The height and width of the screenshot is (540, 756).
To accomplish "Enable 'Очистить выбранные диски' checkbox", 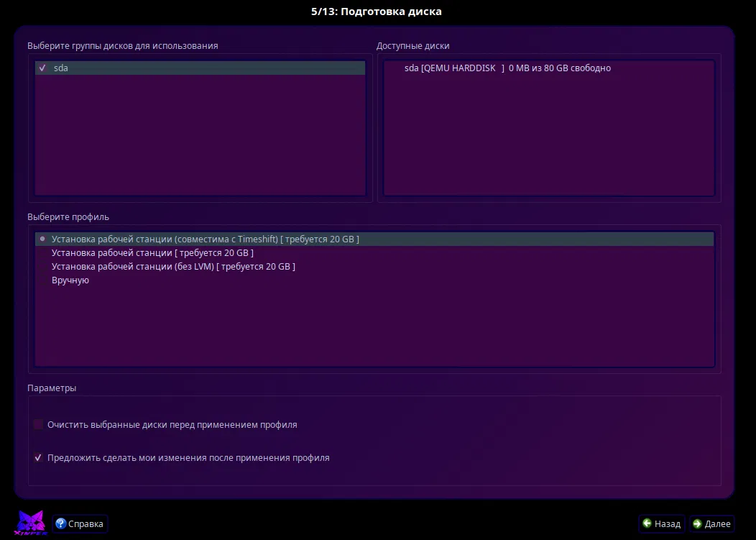I will [x=38, y=425].
